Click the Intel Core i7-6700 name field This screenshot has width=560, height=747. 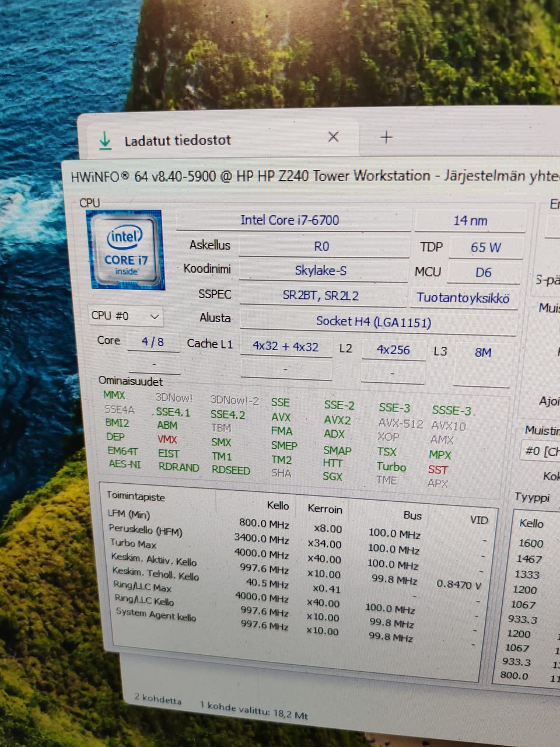pos(293,220)
